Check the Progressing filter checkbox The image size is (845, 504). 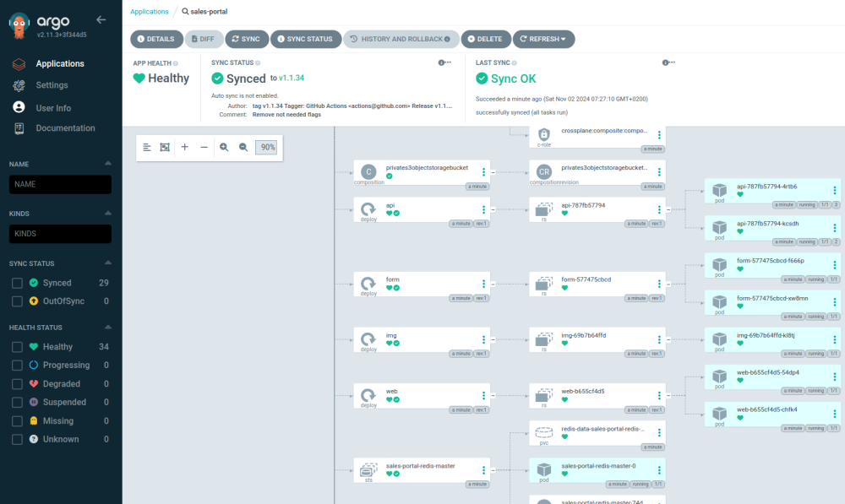pos(17,366)
